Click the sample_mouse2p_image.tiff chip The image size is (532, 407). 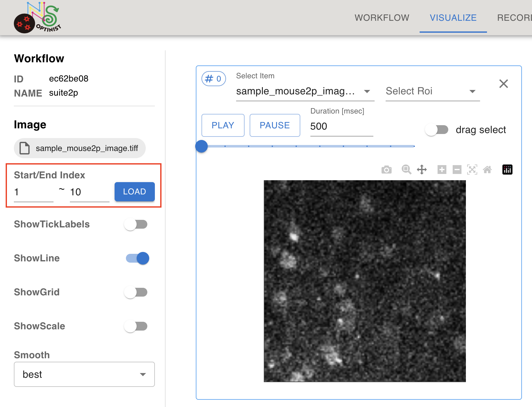pyautogui.click(x=80, y=148)
